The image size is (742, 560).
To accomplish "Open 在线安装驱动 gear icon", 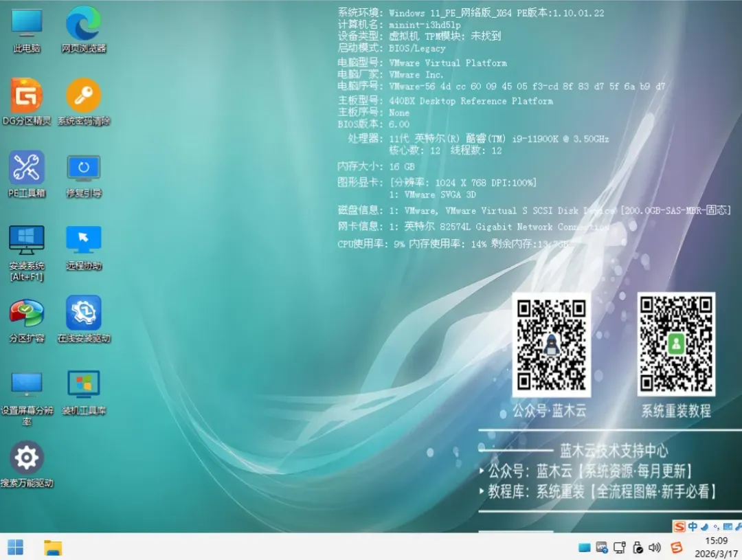I will pyautogui.click(x=84, y=320).
